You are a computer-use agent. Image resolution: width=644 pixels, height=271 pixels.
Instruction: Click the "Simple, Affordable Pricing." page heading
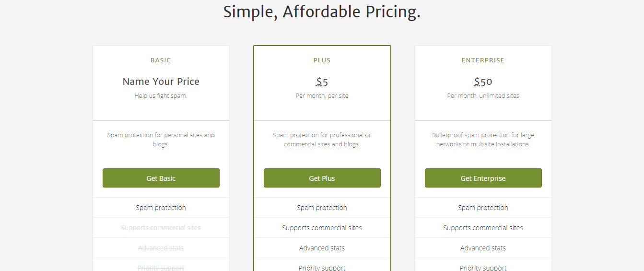pyautogui.click(x=322, y=12)
